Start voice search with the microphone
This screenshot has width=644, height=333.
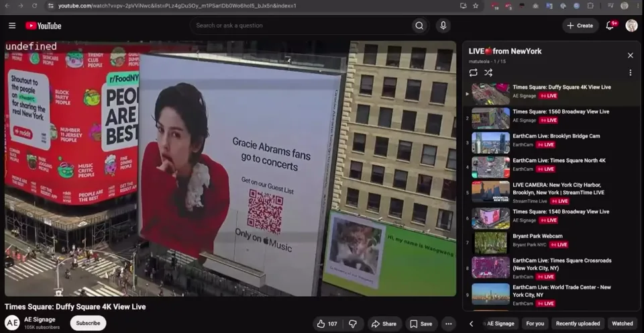pyautogui.click(x=443, y=26)
